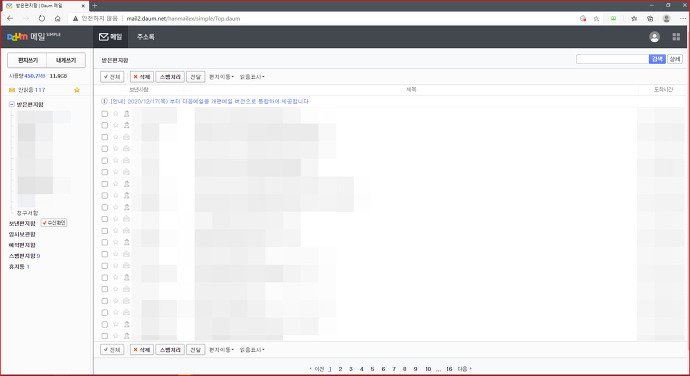The image size is (690, 376).
Task: Click the 수신확인 button
Action: pyautogui.click(x=54, y=223)
